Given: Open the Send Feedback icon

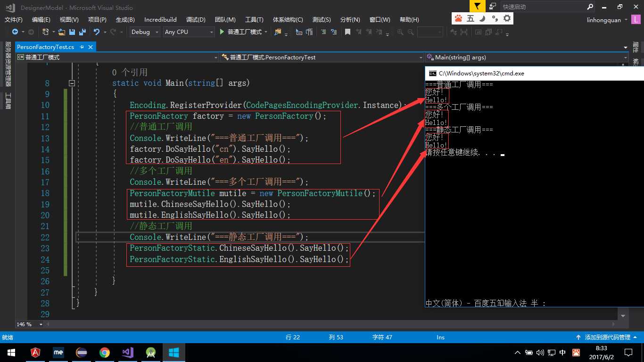Looking at the screenshot, I should [x=493, y=7].
